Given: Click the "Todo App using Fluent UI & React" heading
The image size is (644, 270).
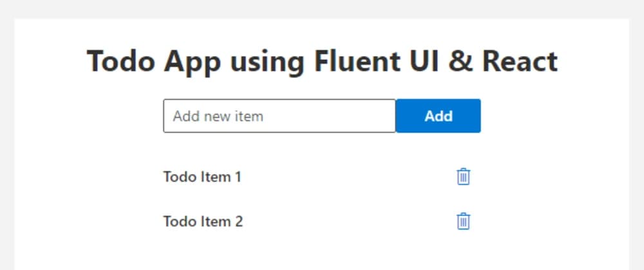Looking at the screenshot, I should click(x=322, y=62).
